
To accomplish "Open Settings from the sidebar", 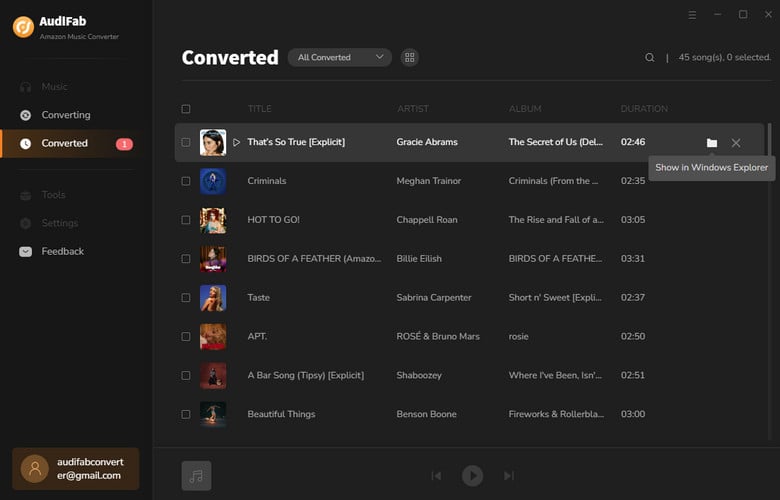I will tap(49, 223).
